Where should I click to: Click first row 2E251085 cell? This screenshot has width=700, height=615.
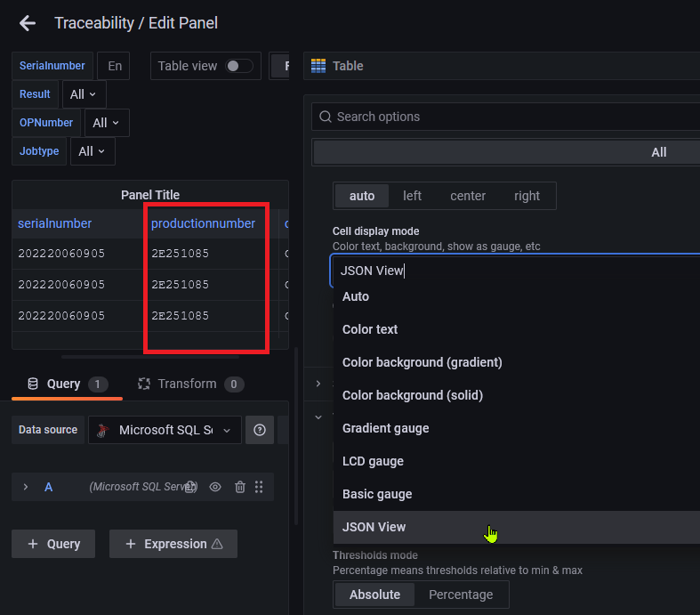pos(181,254)
